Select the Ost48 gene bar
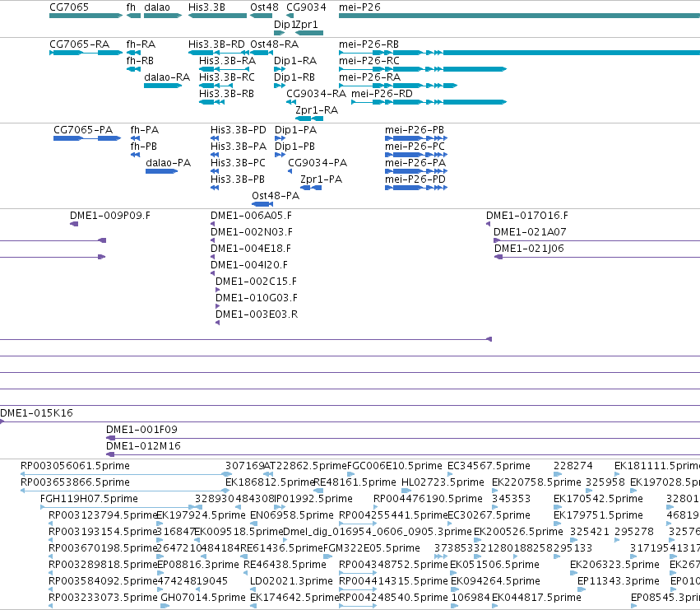The height and width of the screenshot is (610, 700). pos(261,16)
